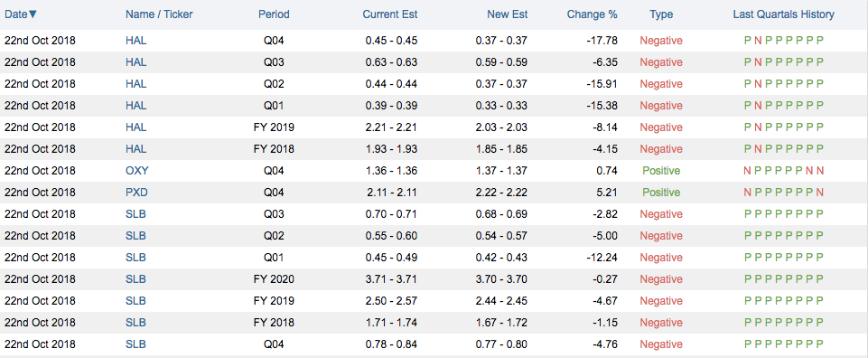Open the HAL ticker in Q04 row
Image resolution: width=868 pixels, height=358 pixels.
coord(136,41)
